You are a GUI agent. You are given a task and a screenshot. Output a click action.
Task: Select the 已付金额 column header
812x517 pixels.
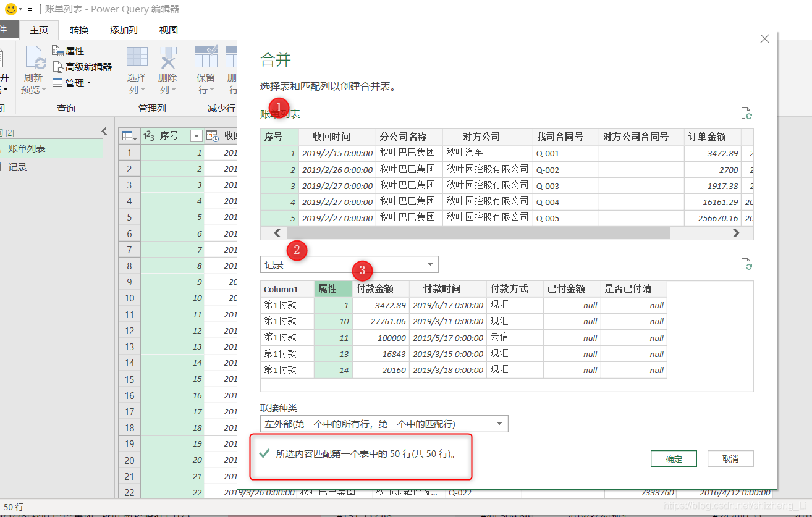pos(572,288)
